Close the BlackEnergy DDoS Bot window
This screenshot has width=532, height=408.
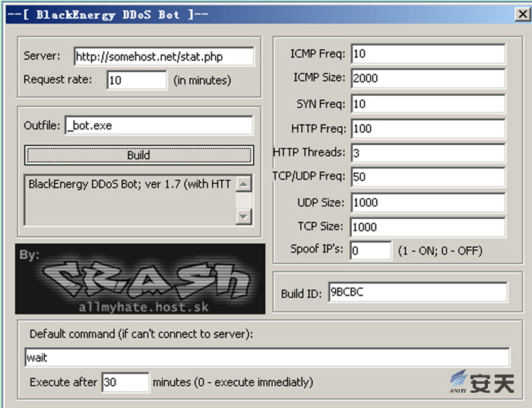pos(523,14)
